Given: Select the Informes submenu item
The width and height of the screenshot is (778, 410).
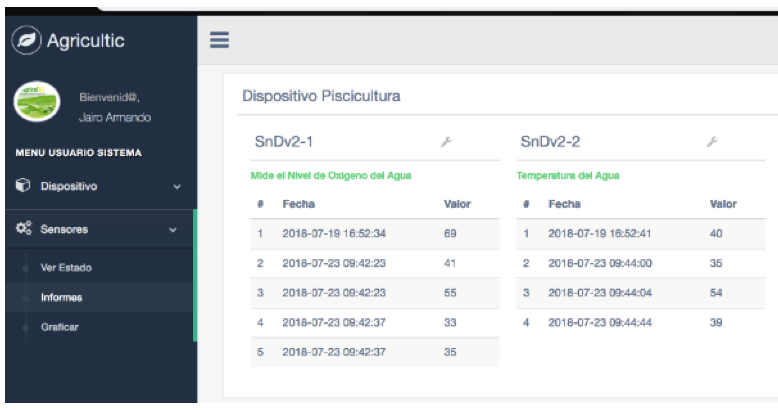Looking at the screenshot, I should 62,297.
